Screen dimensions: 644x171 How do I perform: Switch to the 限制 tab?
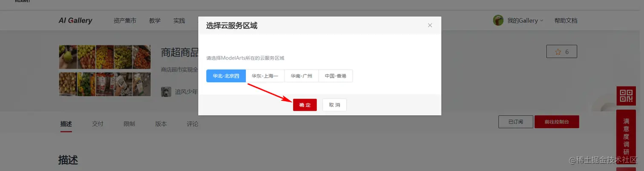tap(129, 124)
